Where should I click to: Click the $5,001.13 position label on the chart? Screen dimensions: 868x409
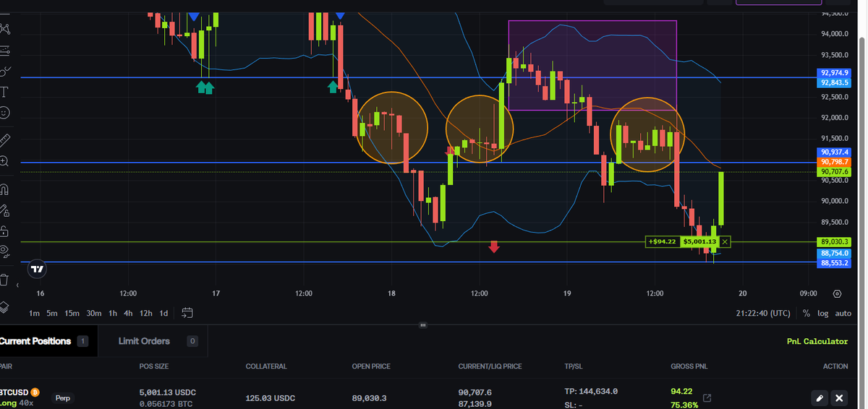[698, 241]
